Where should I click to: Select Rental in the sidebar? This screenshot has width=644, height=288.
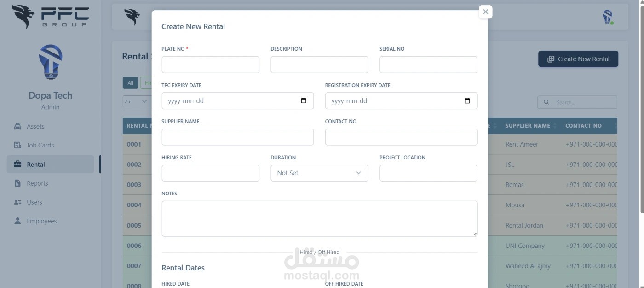coord(51,165)
